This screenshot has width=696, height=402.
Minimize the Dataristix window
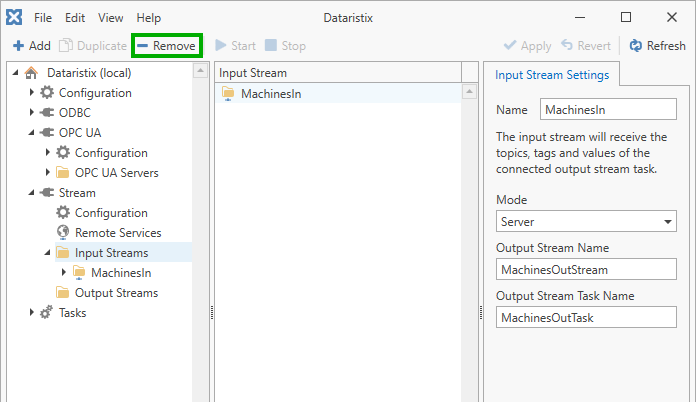[580, 17]
